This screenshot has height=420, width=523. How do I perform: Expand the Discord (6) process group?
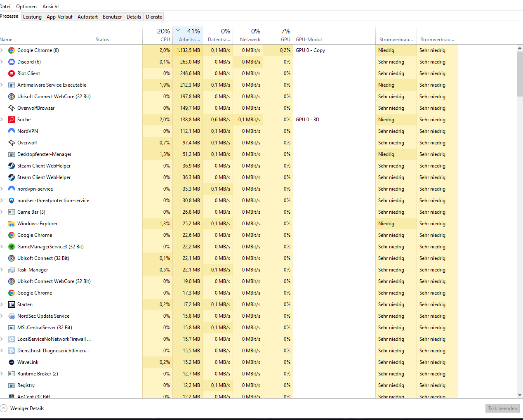tap(2, 62)
